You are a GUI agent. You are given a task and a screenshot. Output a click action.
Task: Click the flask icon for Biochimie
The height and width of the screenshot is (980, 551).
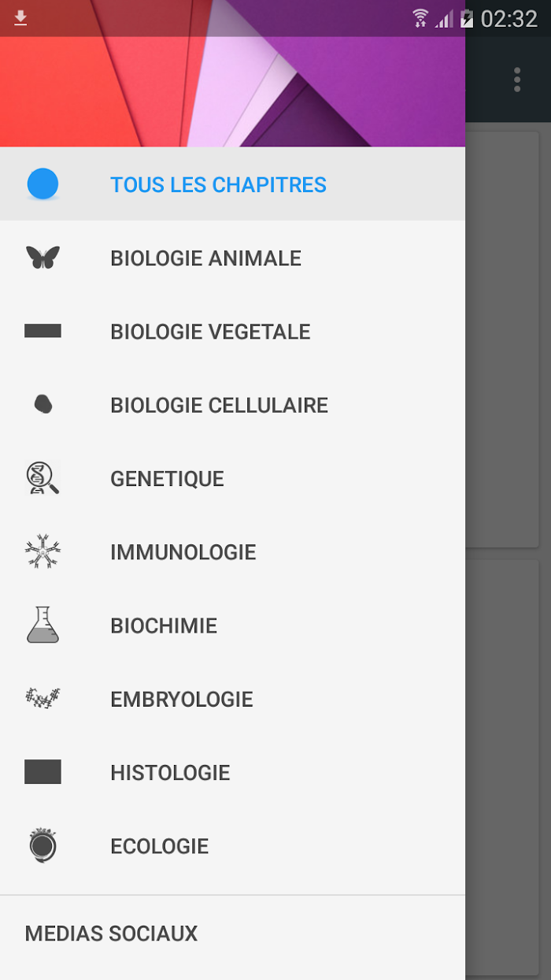43,625
